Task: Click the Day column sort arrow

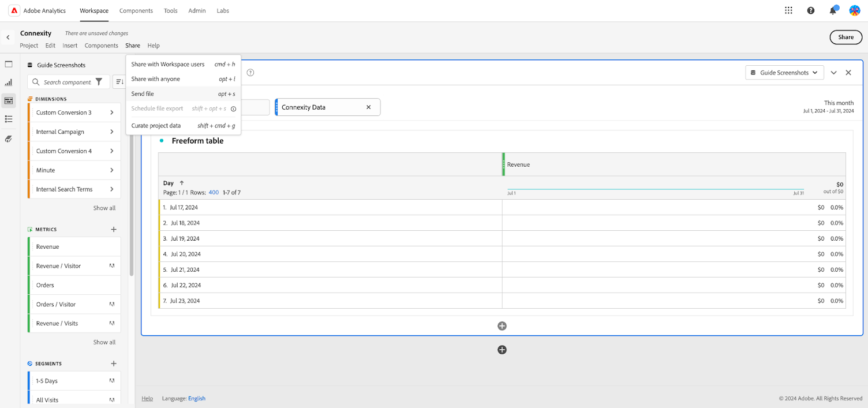Action: (182, 183)
